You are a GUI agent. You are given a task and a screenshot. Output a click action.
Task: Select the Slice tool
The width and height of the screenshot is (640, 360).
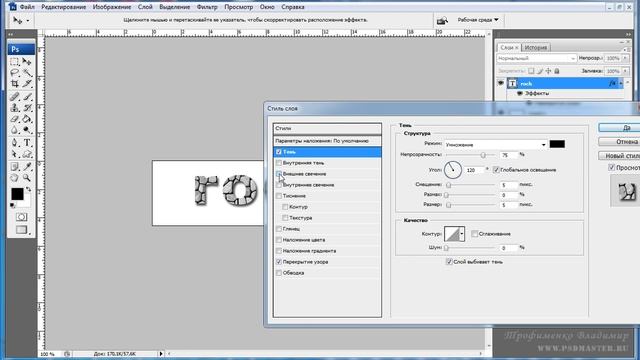pyautogui.click(x=27, y=84)
